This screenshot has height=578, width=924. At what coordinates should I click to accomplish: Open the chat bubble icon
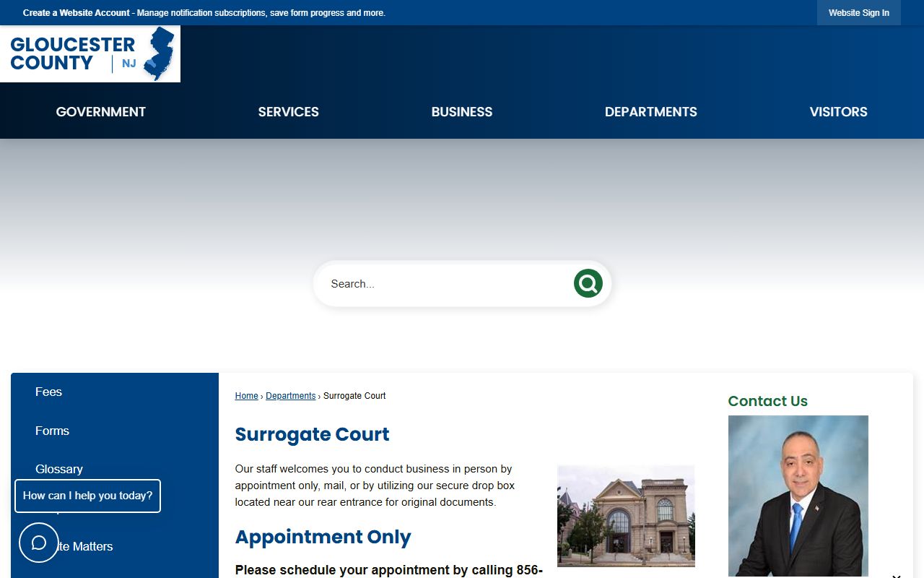(x=39, y=543)
